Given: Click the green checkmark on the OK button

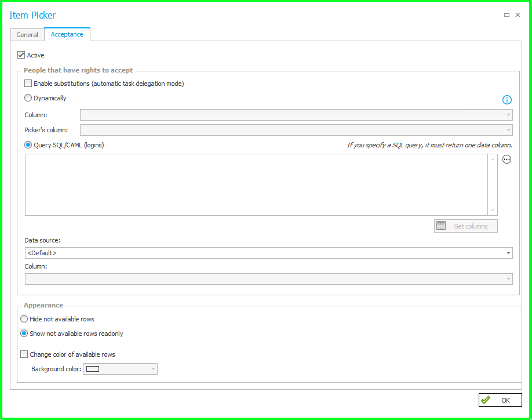Looking at the screenshot, I should click(x=486, y=400).
